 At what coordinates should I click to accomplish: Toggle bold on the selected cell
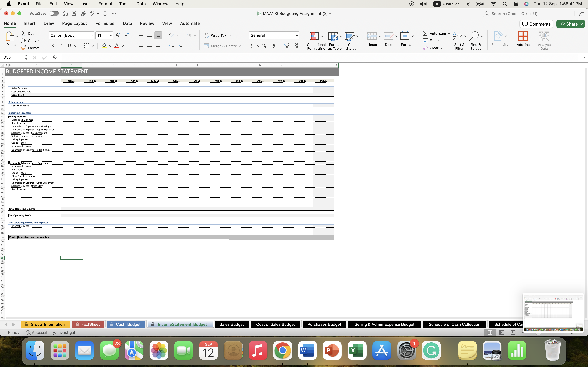point(52,46)
